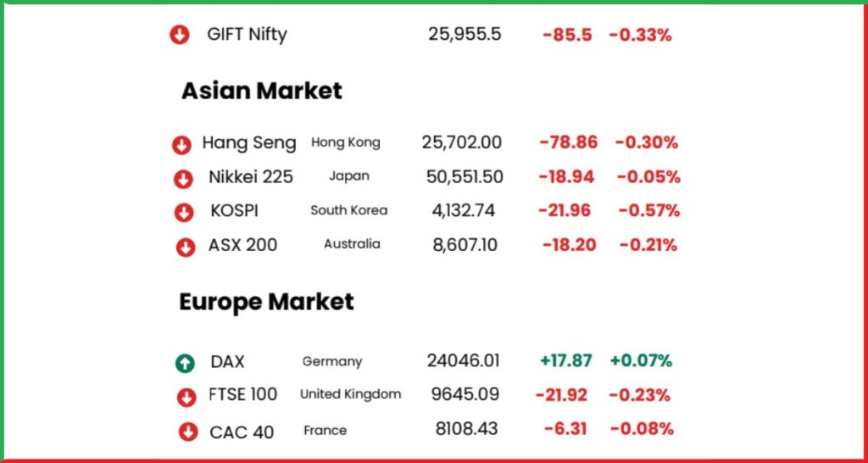Click the CAC 40 price 8108.43
The width and height of the screenshot is (868, 463).
point(466,429)
